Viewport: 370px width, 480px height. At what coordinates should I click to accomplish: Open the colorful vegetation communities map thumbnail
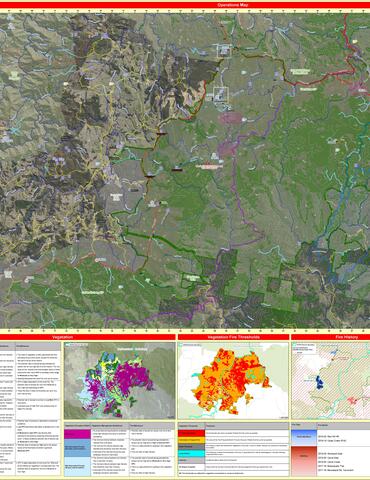pos(119,381)
